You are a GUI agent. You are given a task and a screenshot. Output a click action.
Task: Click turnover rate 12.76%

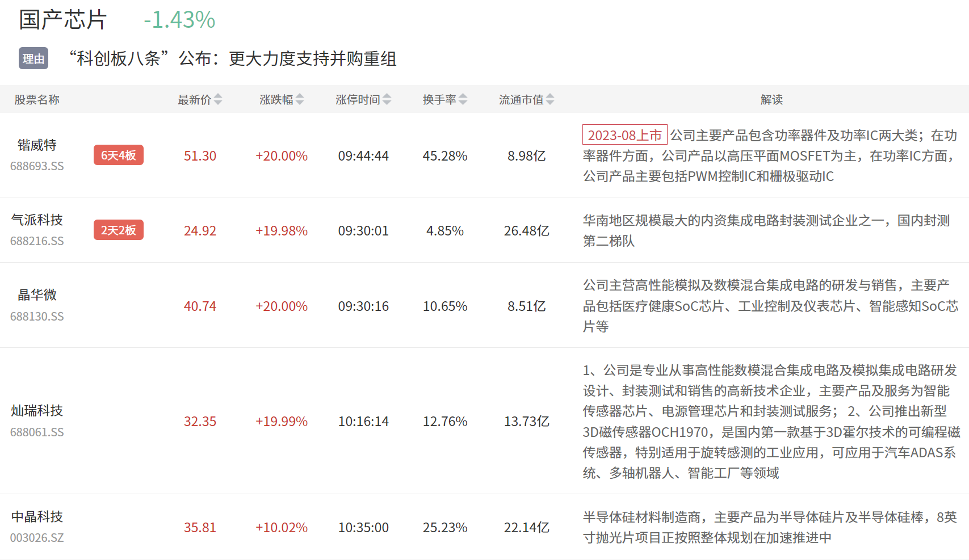(x=445, y=422)
